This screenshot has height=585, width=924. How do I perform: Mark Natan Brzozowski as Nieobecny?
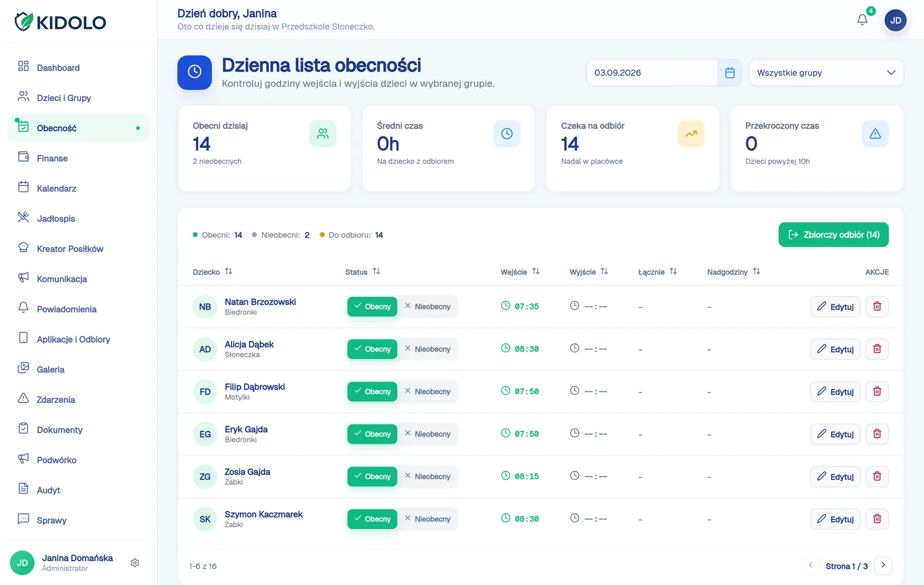427,307
